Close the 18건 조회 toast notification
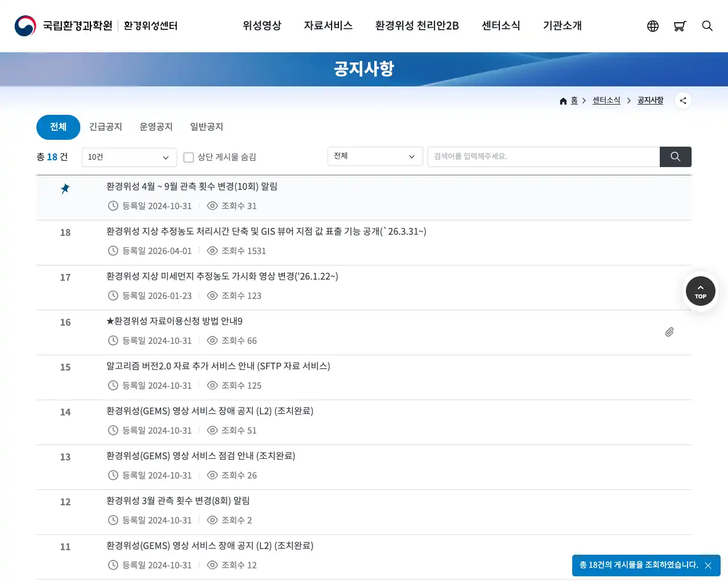Image resolution: width=728 pixels, height=582 pixels. point(708,566)
